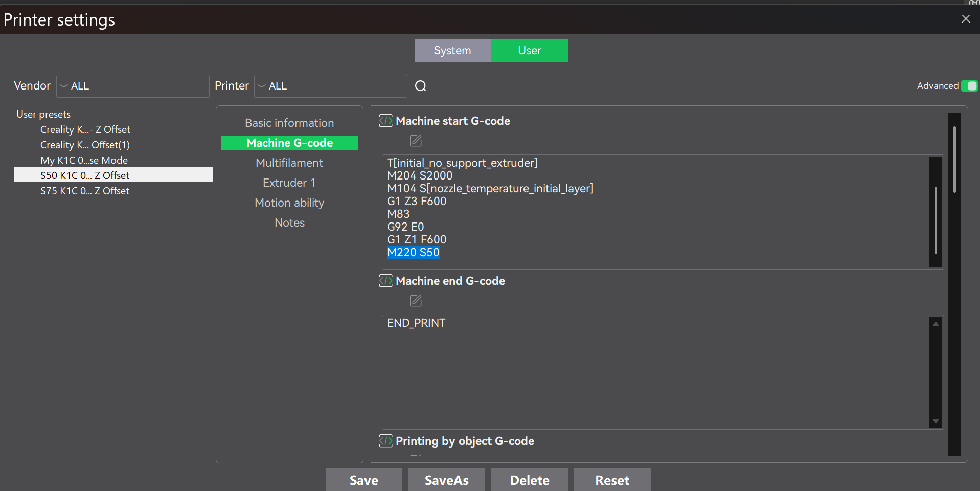Select the S75 K1C Z Offset preset

tap(85, 191)
